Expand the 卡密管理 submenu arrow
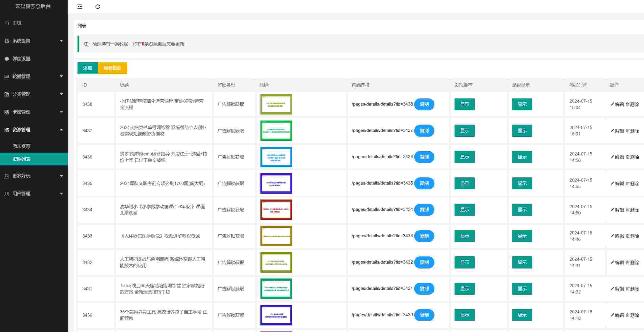Viewport: 644px width, 332px height. point(61,112)
